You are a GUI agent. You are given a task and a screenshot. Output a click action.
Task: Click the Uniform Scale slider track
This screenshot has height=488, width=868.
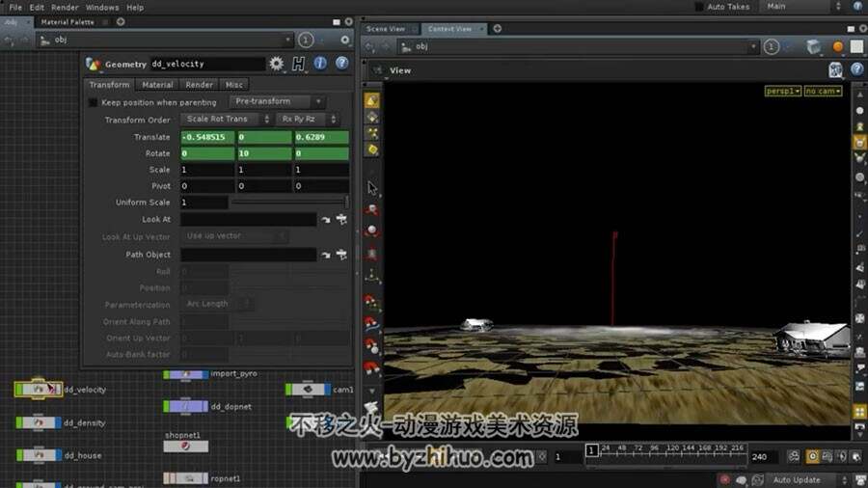[x=289, y=203]
